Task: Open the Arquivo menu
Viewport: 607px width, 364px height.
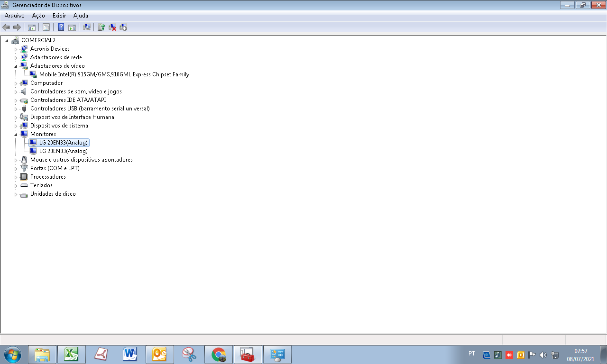Action: pyautogui.click(x=15, y=16)
